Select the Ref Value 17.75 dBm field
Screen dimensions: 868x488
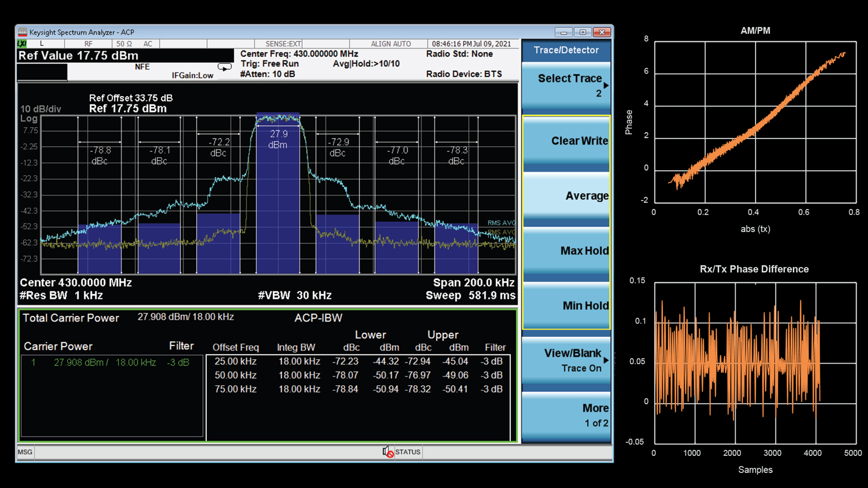pyautogui.click(x=78, y=56)
